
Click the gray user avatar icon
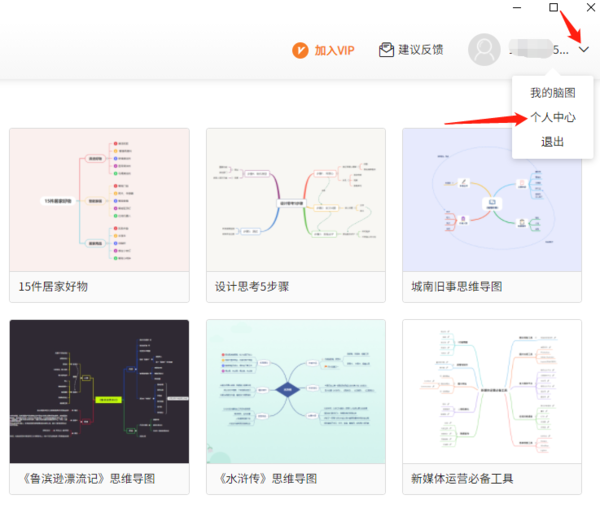pyautogui.click(x=484, y=50)
